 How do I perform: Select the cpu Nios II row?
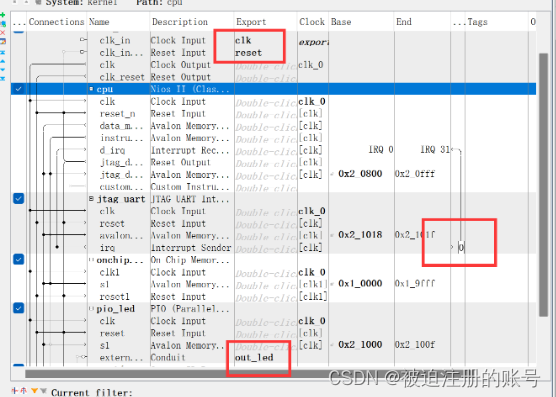point(273,89)
